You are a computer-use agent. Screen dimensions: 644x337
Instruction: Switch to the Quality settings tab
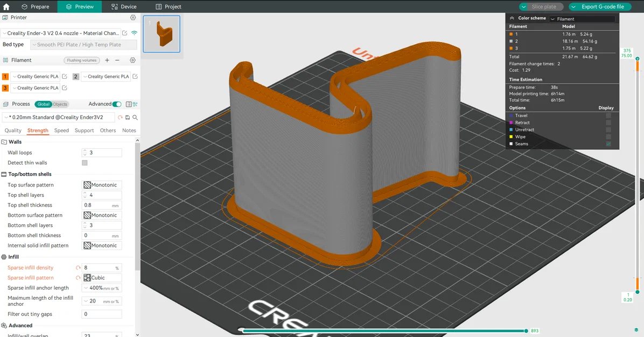coord(13,130)
